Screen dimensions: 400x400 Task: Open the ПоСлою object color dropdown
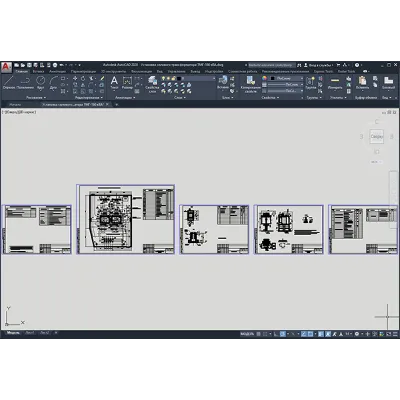point(286,78)
